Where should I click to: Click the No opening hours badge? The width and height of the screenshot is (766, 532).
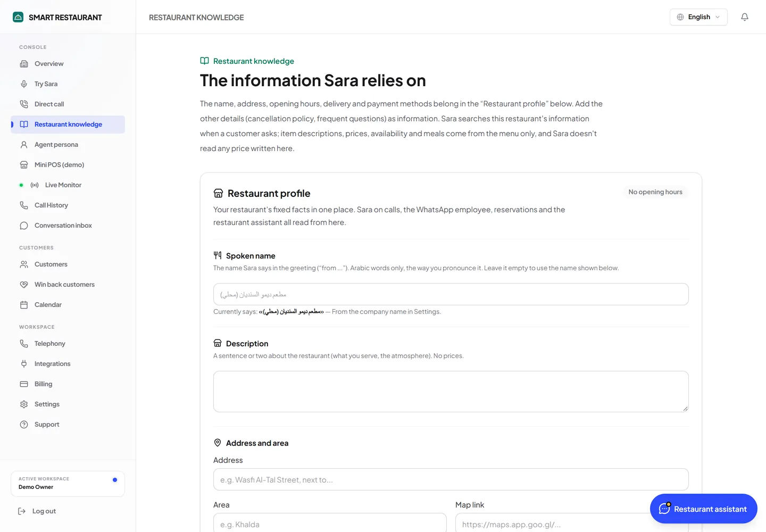coord(655,192)
